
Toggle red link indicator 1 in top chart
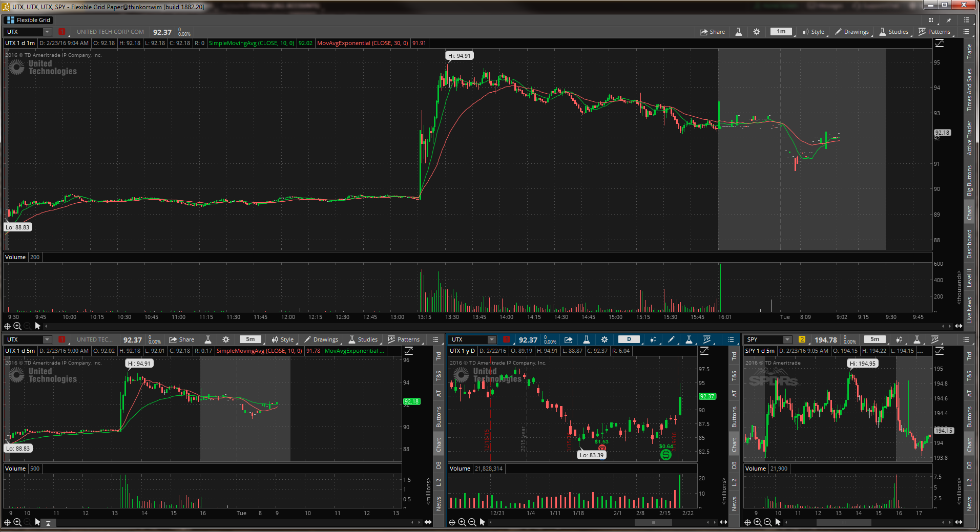coord(62,32)
